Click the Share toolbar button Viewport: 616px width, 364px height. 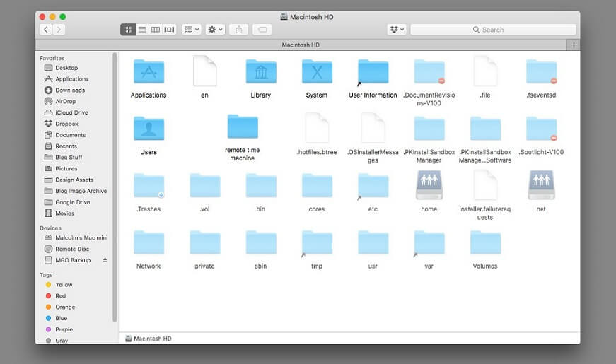coord(239,30)
